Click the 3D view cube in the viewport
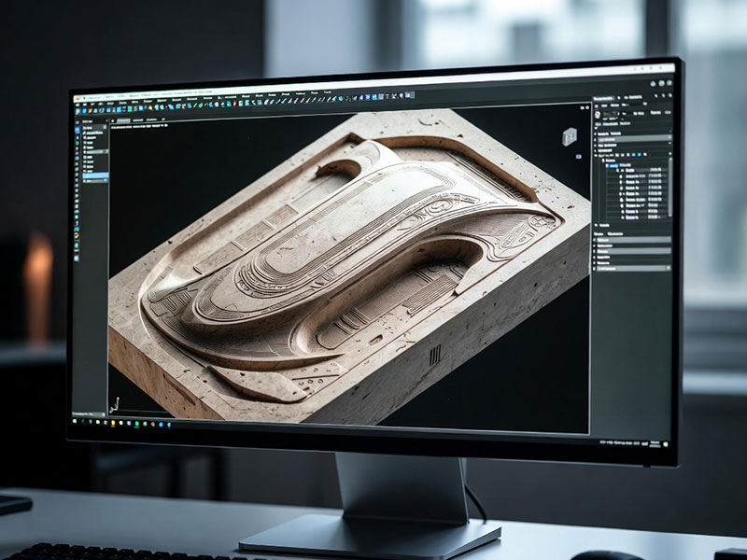The width and height of the screenshot is (747, 560). 570,137
